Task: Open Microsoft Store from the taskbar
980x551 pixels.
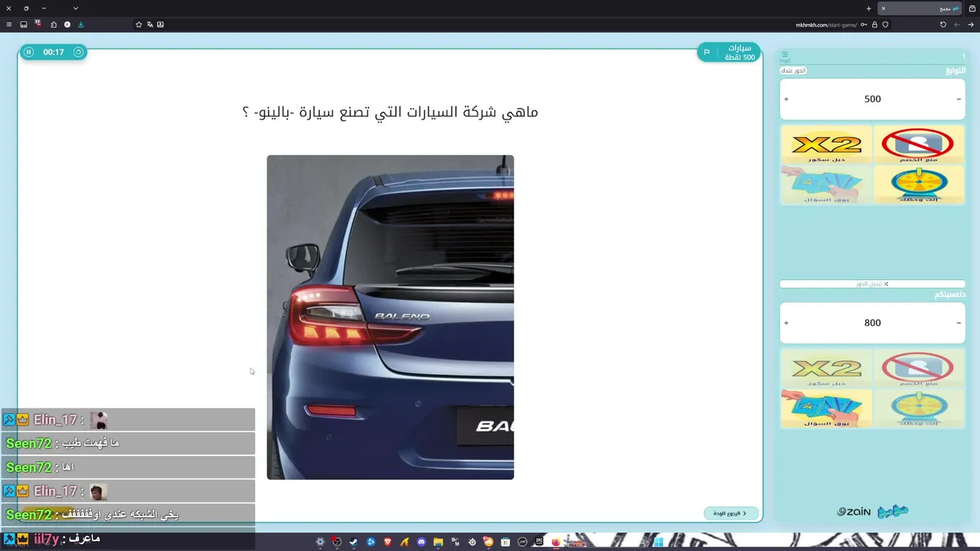Action: click(x=505, y=542)
